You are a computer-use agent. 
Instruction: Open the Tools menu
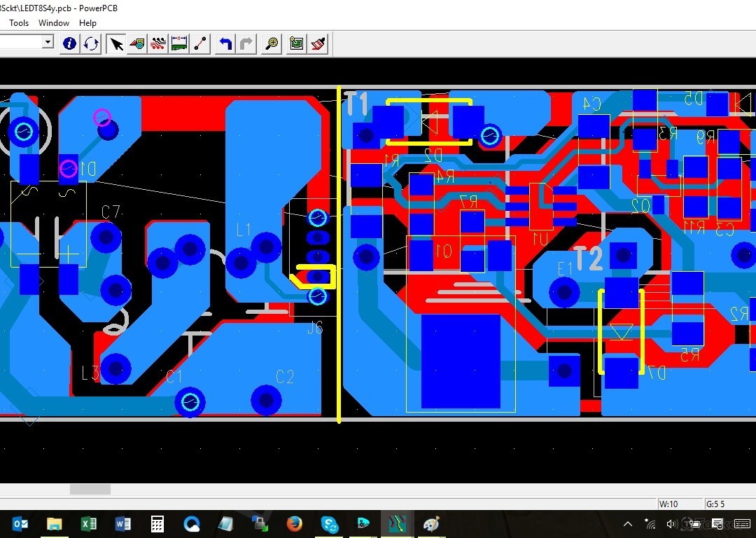(19, 23)
